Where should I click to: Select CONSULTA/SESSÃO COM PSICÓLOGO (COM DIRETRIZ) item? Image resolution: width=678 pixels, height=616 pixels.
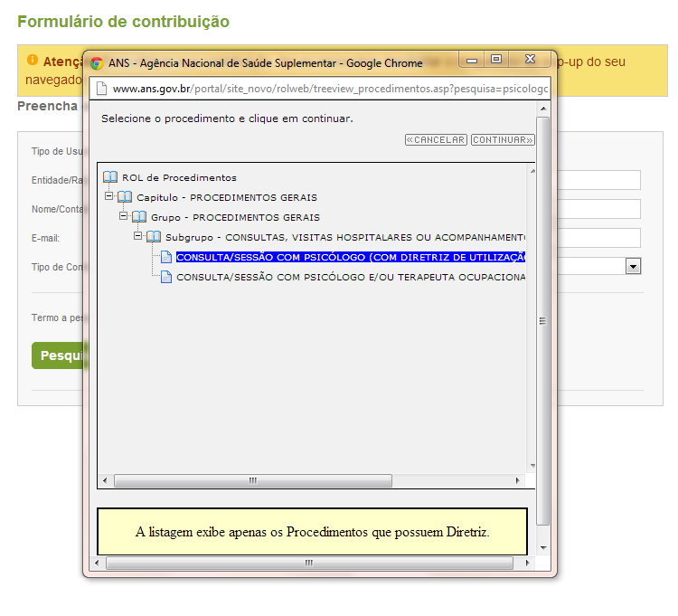pos(351,257)
